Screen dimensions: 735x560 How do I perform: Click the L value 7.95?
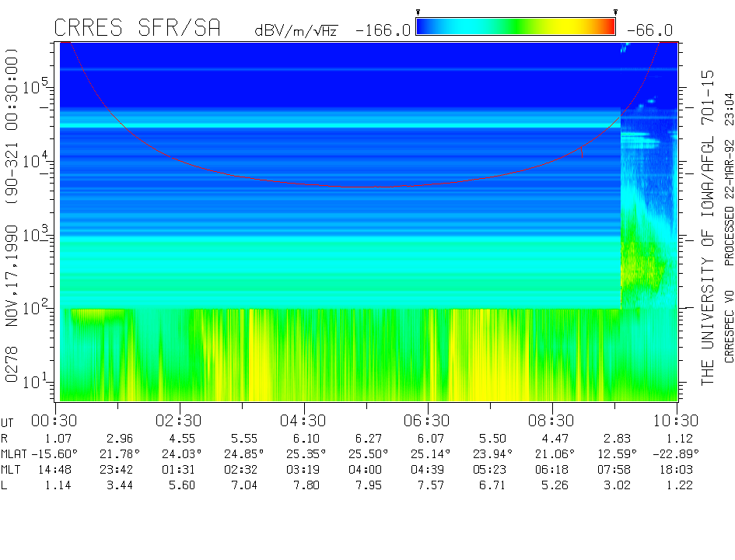coord(366,485)
